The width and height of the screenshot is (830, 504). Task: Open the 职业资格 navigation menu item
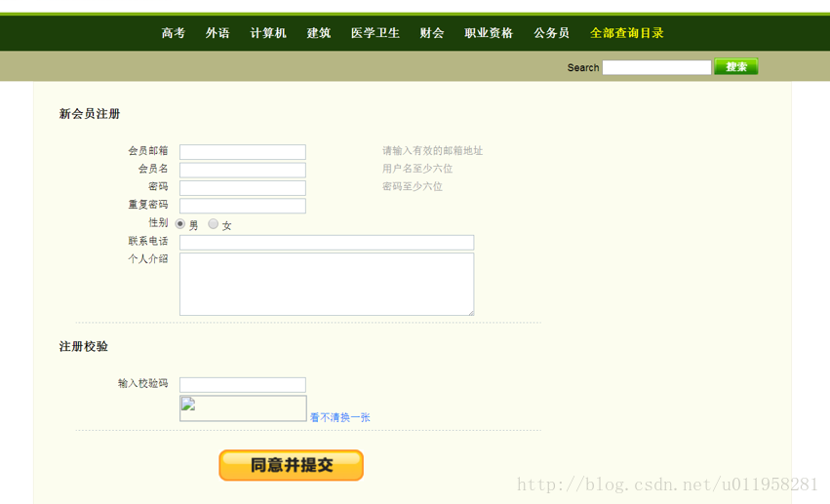coord(489,33)
